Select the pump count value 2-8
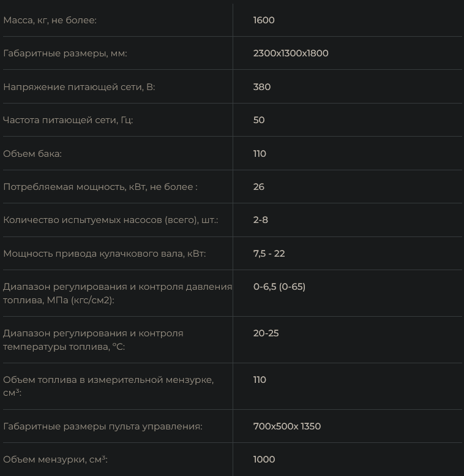Image resolution: width=464 pixels, height=476 pixels. [x=261, y=220]
